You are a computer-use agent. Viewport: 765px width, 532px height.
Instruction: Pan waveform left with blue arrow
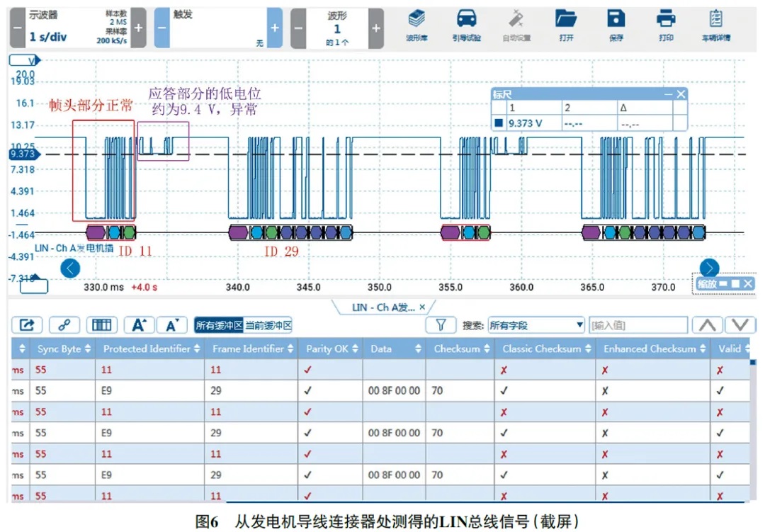tap(70, 268)
